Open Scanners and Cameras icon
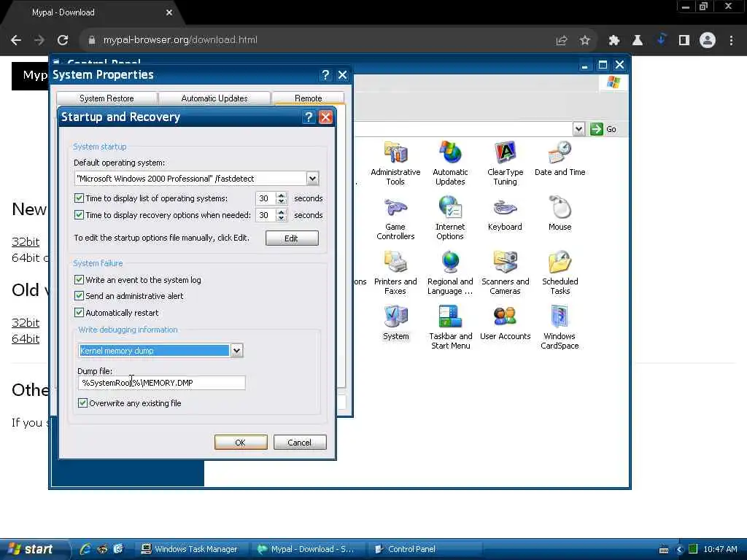Viewport: 747px width, 560px height. [x=505, y=273]
